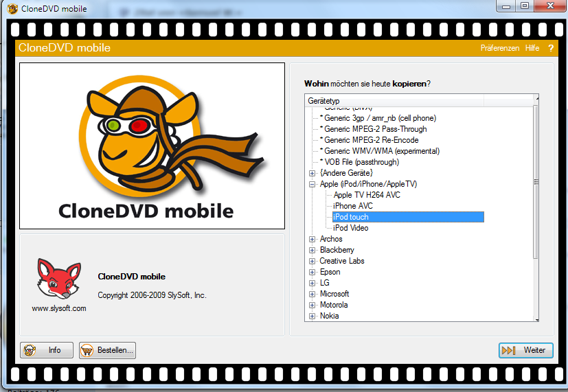Screen dimensions: 568x392
Task: Expand the Archos node
Action: point(312,240)
